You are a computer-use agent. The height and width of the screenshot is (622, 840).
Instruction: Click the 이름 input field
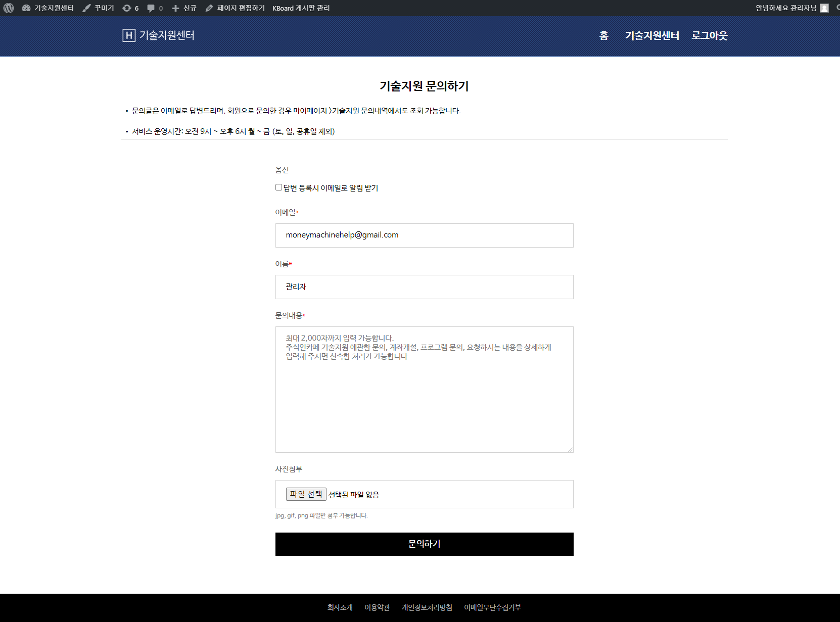424,287
